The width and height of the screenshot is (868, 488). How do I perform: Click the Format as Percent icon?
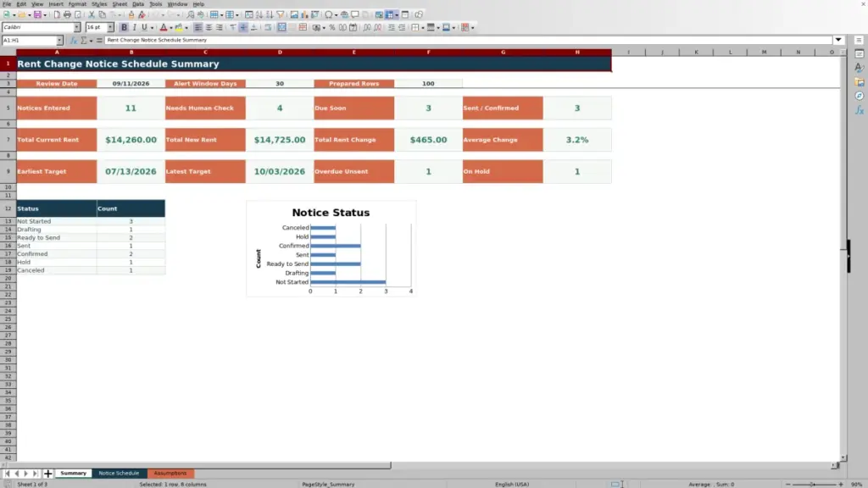click(332, 27)
